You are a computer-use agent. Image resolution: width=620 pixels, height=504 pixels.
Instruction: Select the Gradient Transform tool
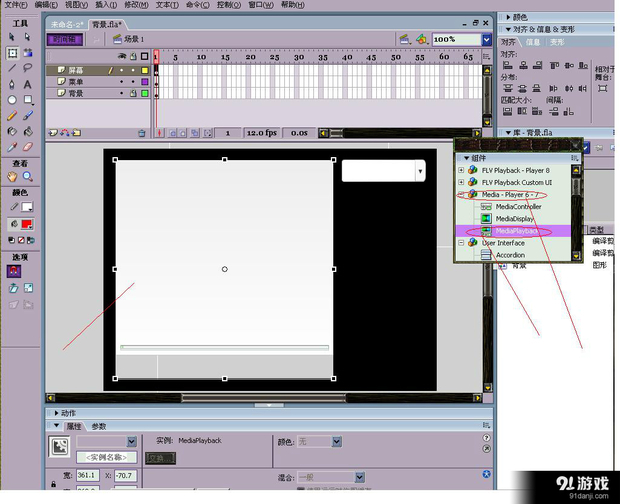pyautogui.click(x=28, y=53)
